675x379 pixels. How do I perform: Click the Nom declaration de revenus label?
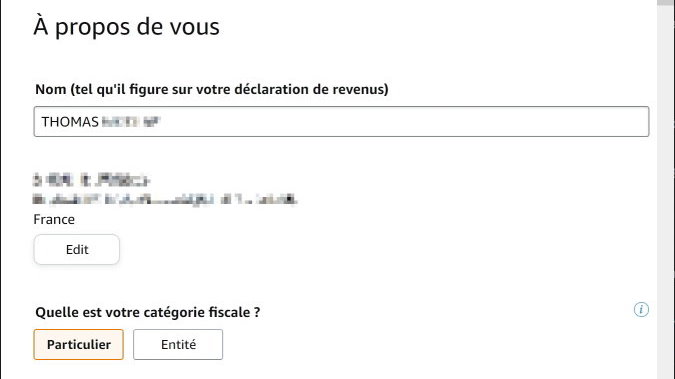212,89
